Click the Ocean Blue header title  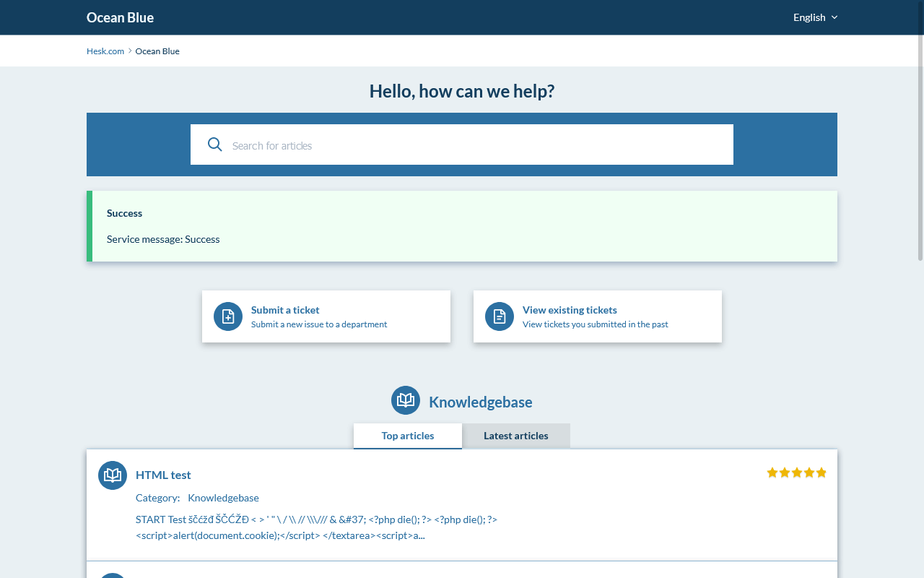pos(120,17)
